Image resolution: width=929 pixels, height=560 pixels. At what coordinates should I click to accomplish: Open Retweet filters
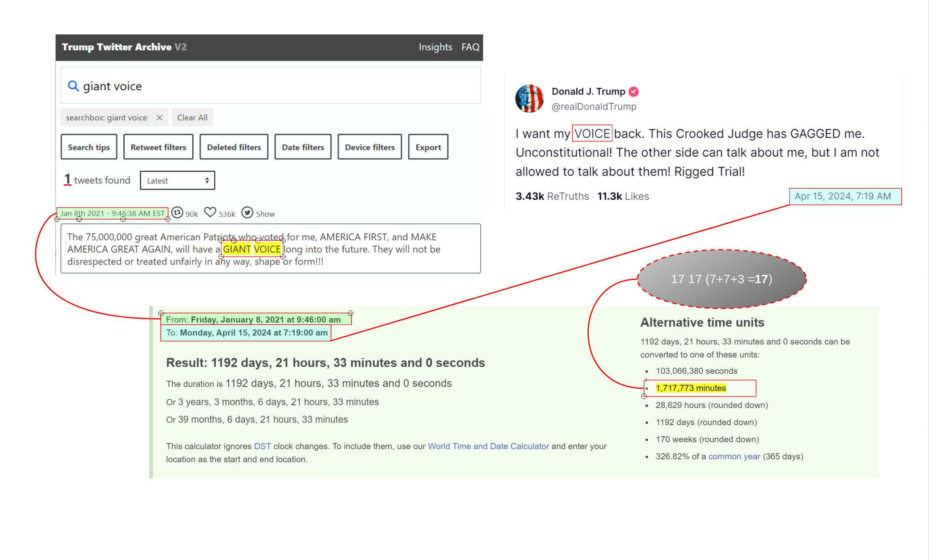[x=158, y=147]
